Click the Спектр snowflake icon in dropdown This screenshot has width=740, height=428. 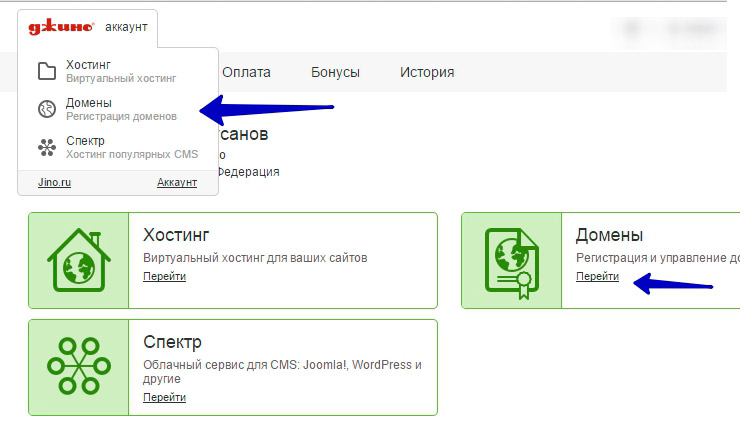[x=47, y=147]
